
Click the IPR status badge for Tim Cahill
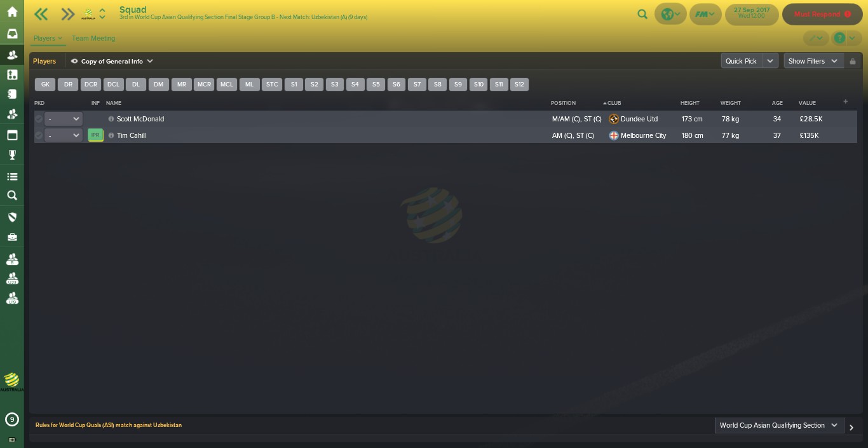[x=95, y=135]
